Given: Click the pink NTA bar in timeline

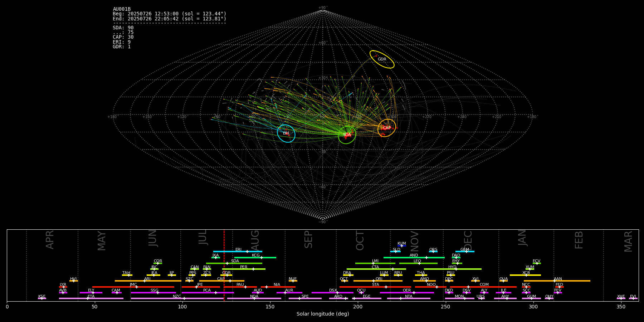Looking at the screenshot, I should tap(409, 298).
